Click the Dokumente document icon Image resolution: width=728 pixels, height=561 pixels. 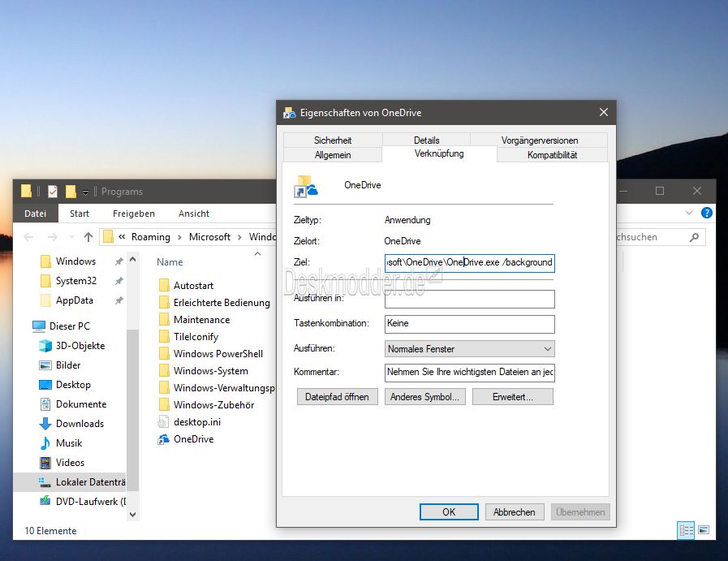[45, 404]
